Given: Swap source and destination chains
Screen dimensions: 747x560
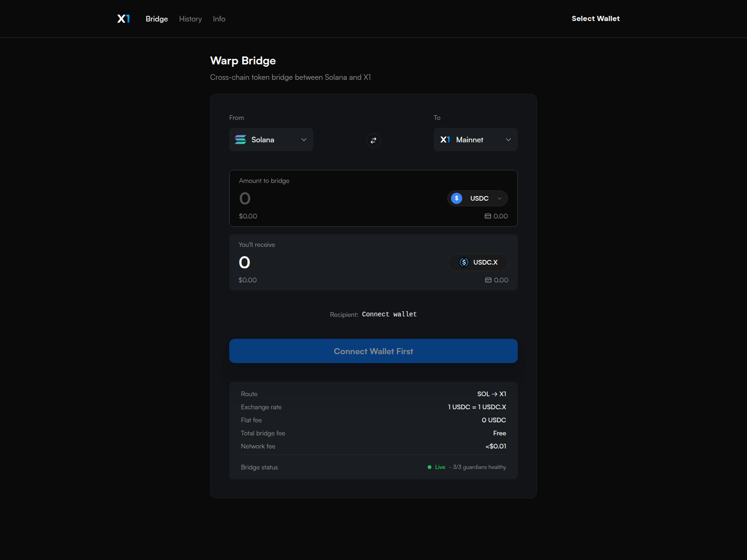Looking at the screenshot, I should pyautogui.click(x=373, y=140).
